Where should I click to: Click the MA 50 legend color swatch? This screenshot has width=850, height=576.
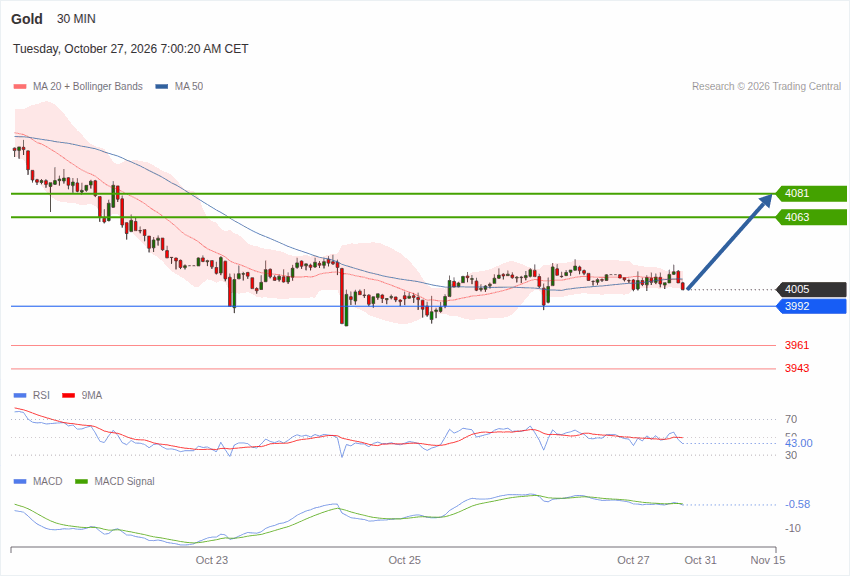[x=162, y=87]
